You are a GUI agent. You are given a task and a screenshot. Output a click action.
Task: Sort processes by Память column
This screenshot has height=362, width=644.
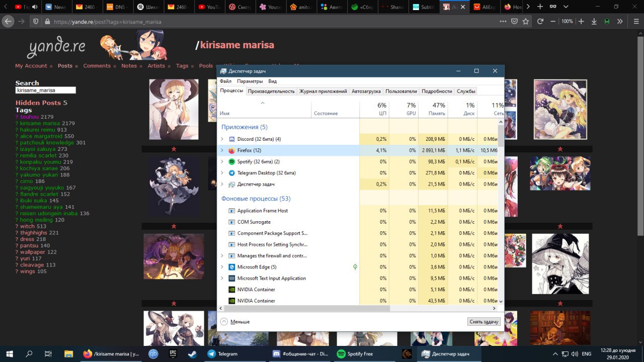click(x=432, y=109)
